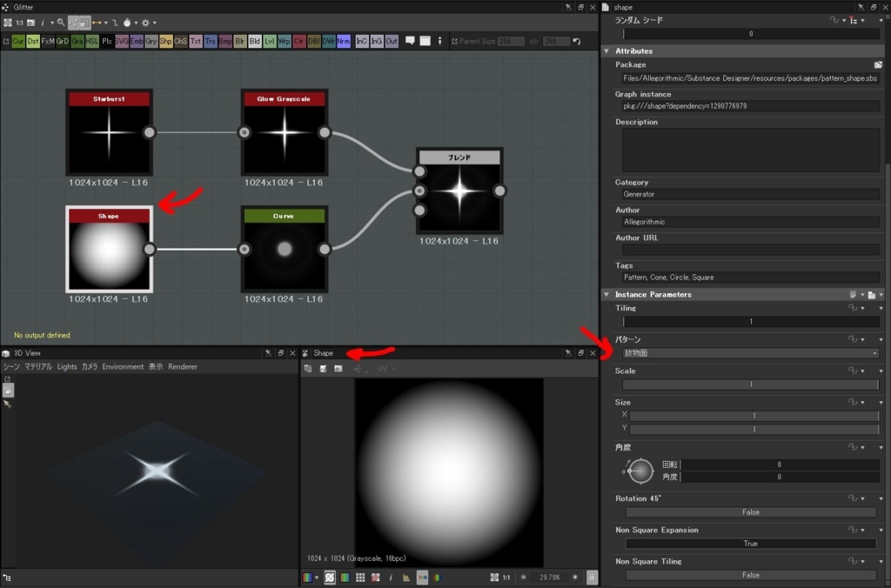Toggle Rotation 45° False button
891x588 pixels.
(750, 511)
